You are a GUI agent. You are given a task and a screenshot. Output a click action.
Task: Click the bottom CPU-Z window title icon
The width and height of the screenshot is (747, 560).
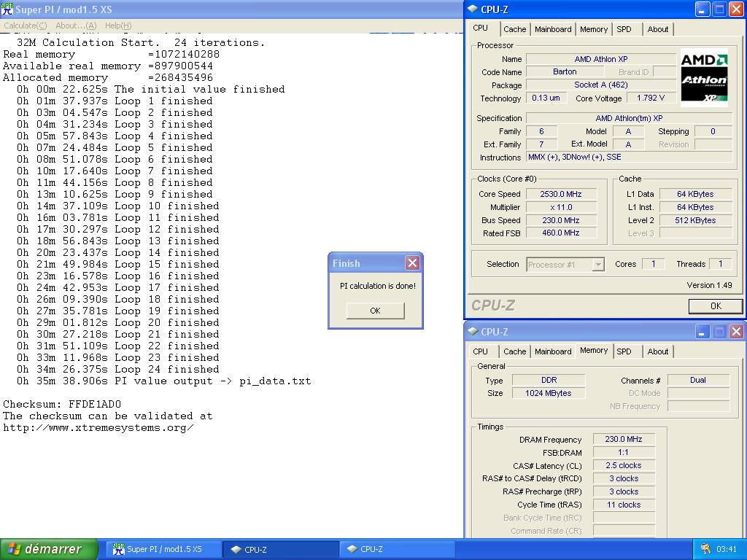click(x=472, y=331)
